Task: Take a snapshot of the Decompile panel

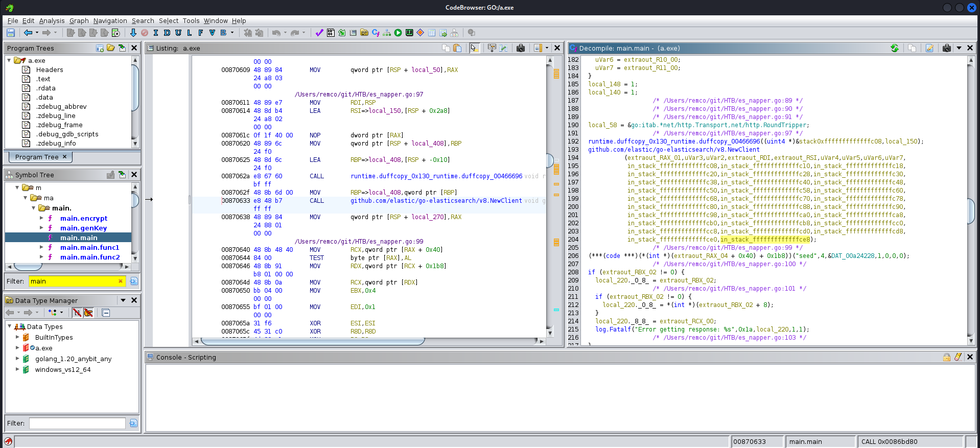Action: 947,48
